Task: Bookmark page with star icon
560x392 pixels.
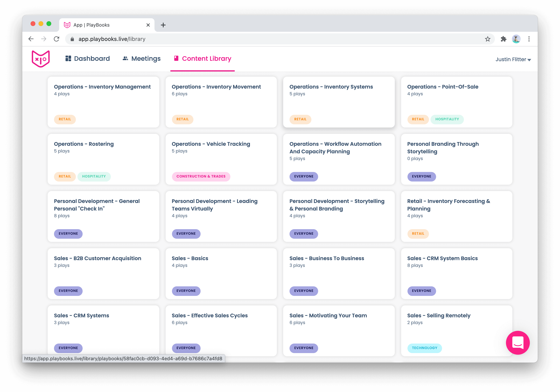Action: click(487, 39)
